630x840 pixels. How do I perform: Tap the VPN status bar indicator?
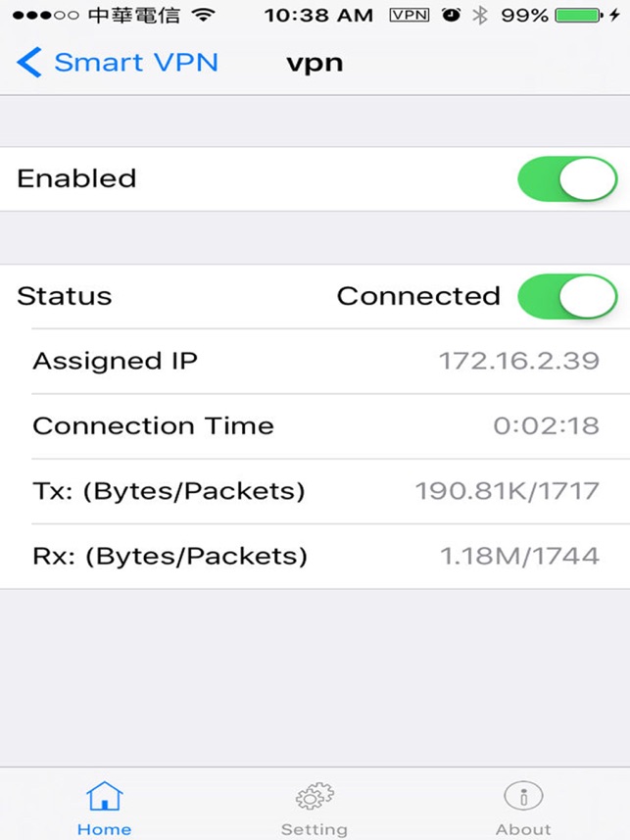coord(410,15)
